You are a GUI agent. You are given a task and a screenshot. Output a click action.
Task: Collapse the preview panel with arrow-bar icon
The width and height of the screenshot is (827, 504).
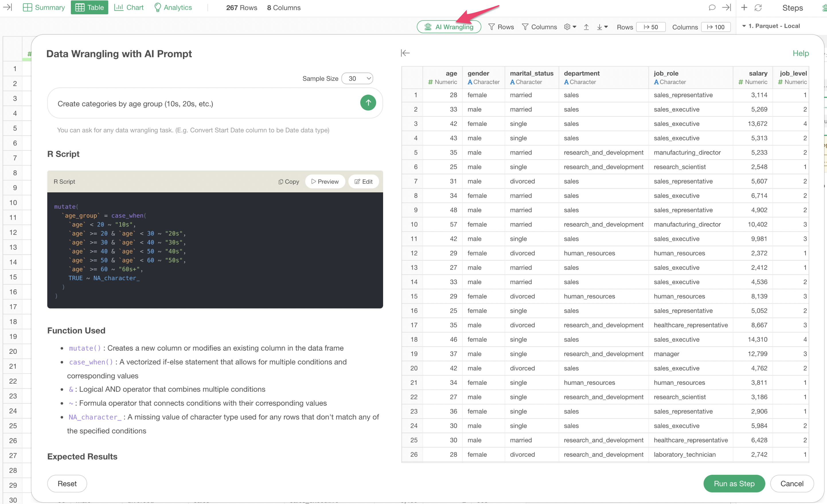tap(405, 53)
